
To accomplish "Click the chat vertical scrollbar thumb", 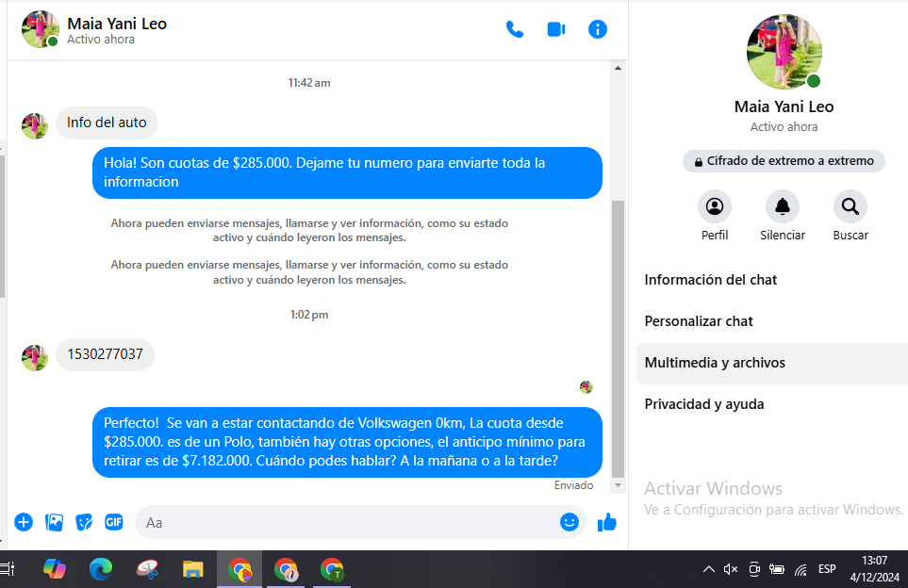I will pyautogui.click(x=618, y=339).
